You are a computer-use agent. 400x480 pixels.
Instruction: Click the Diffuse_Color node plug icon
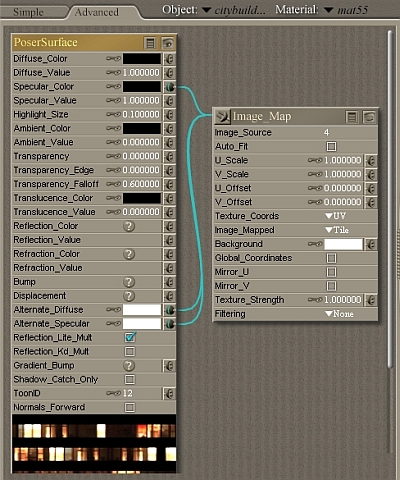(169, 59)
